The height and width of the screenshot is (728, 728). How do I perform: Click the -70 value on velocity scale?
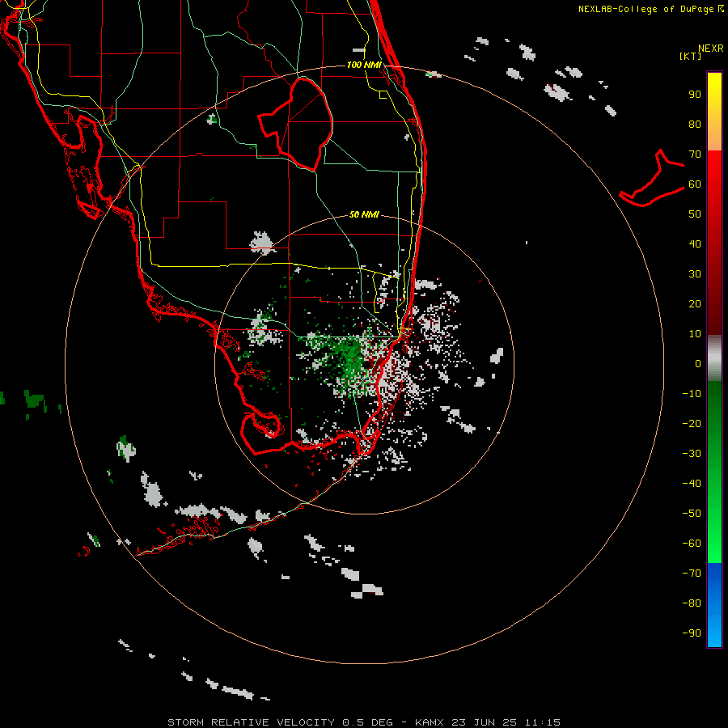pyautogui.click(x=692, y=573)
